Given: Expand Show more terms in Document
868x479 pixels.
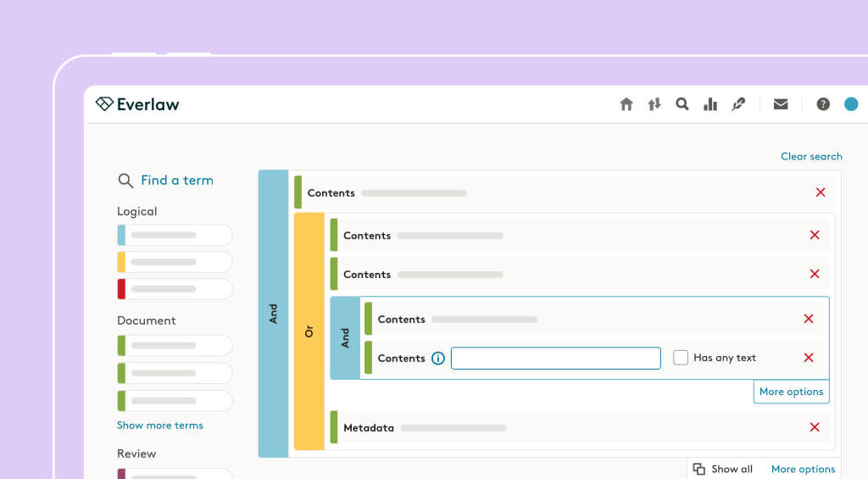Looking at the screenshot, I should click(160, 426).
